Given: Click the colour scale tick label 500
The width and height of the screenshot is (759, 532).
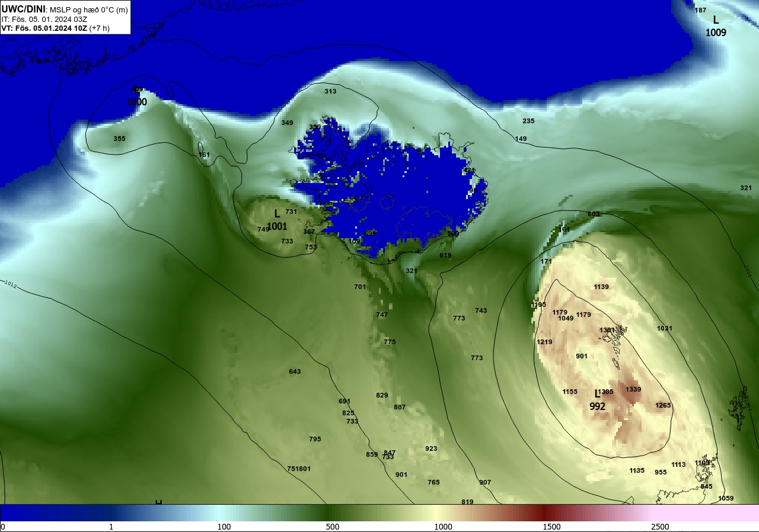Looking at the screenshot, I should coord(332,527).
